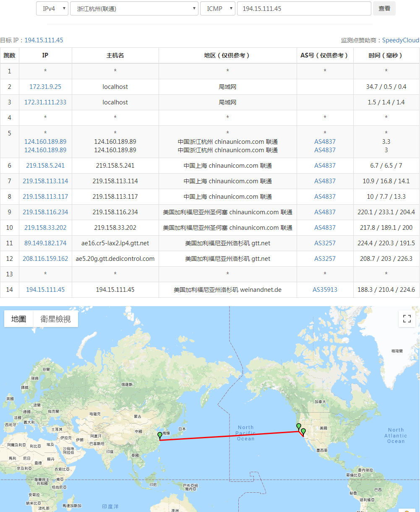Switch map to 衛星檢視 satellite view
This screenshot has height=512, width=420.
[56, 319]
